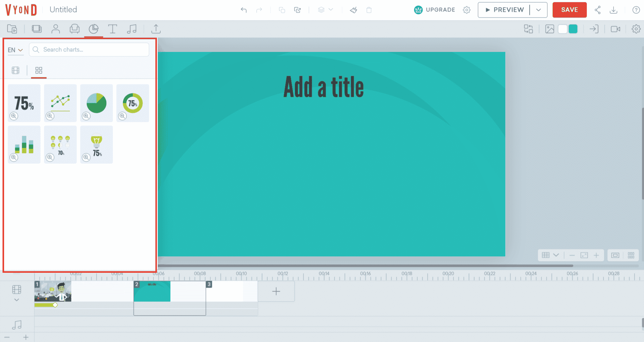Select the Text tool
644x342 pixels.
click(x=113, y=29)
